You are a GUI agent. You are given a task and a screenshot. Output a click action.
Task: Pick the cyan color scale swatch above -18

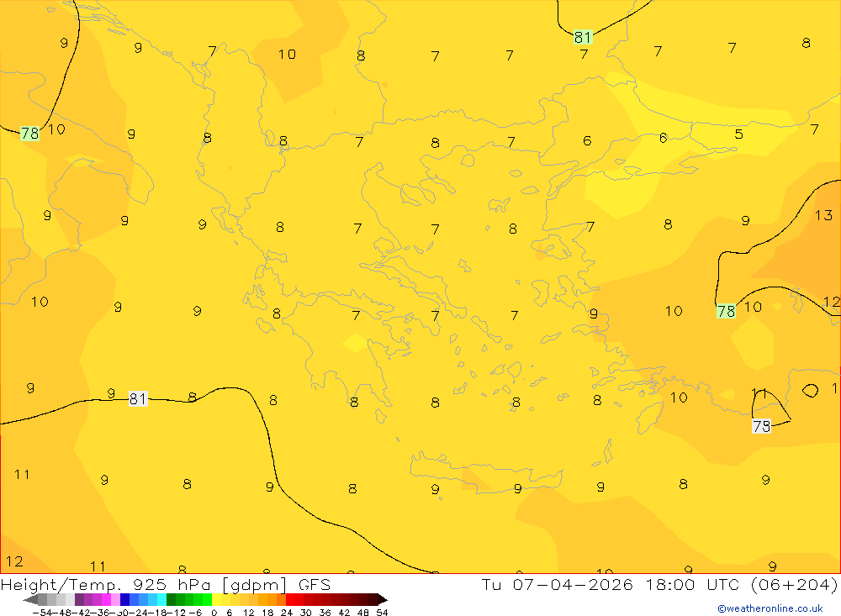161,599
